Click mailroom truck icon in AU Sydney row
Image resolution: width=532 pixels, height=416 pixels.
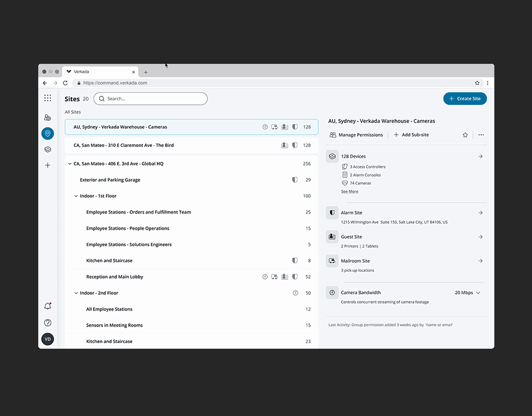274,127
